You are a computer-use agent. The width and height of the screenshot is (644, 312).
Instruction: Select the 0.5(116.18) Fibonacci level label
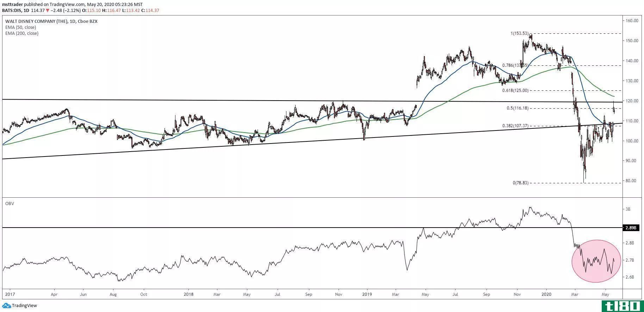click(x=518, y=108)
